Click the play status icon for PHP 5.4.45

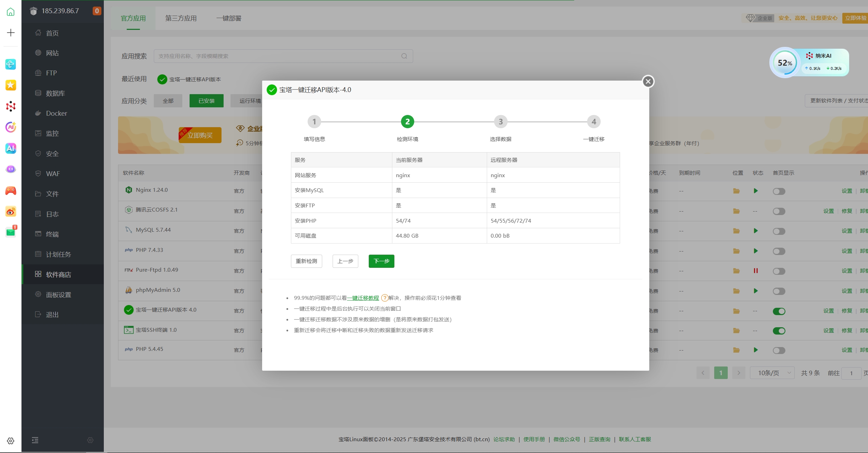point(756,350)
